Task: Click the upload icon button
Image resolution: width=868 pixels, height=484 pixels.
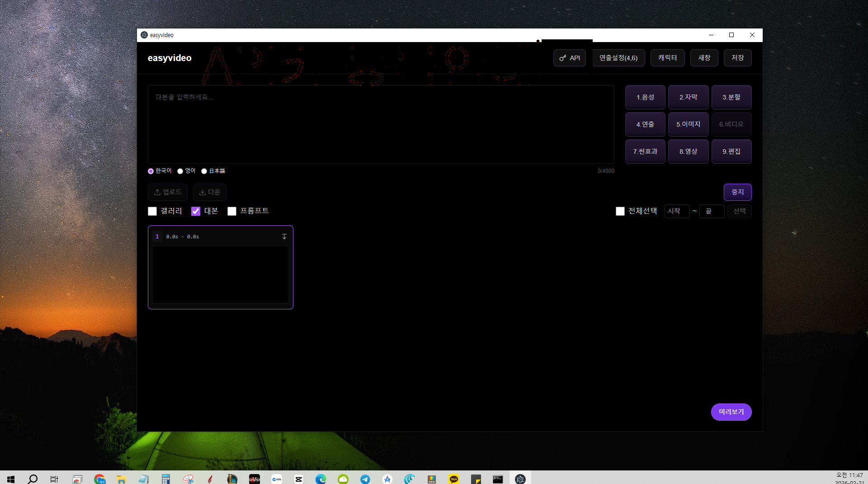Action: click(168, 192)
